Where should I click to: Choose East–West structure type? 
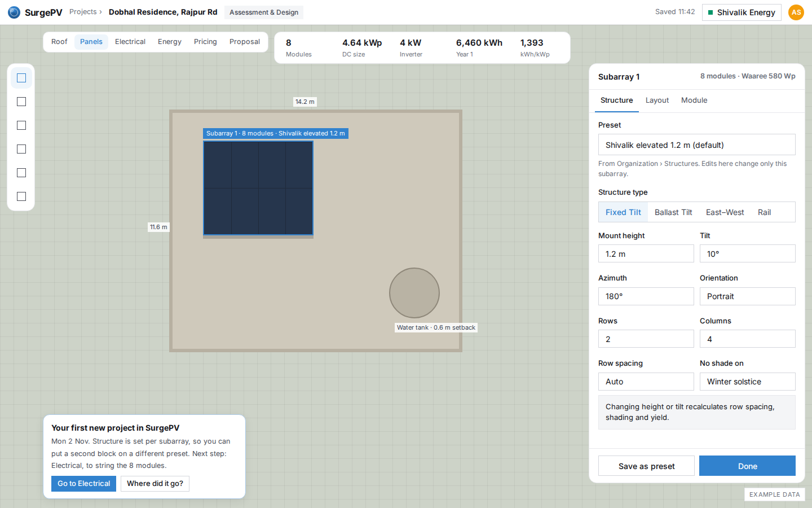725,212
